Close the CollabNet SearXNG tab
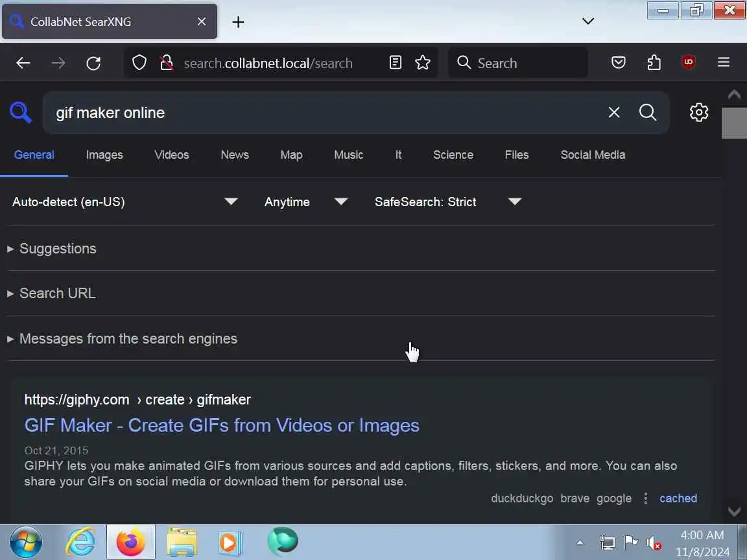Screen dimensions: 747x560 pos(202,21)
